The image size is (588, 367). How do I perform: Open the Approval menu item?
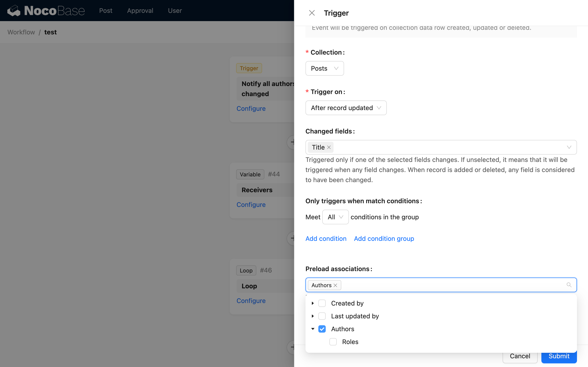pos(140,11)
